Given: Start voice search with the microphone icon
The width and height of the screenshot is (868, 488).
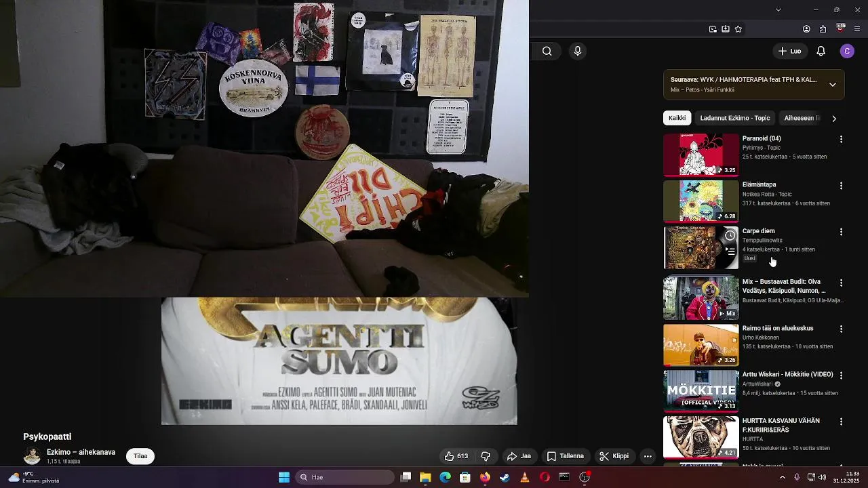Looking at the screenshot, I should (578, 51).
